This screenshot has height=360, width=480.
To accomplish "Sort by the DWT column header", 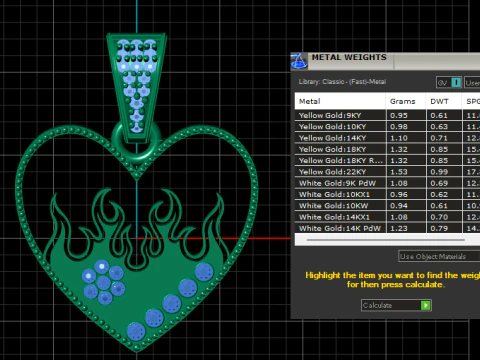I will point(444,101).
